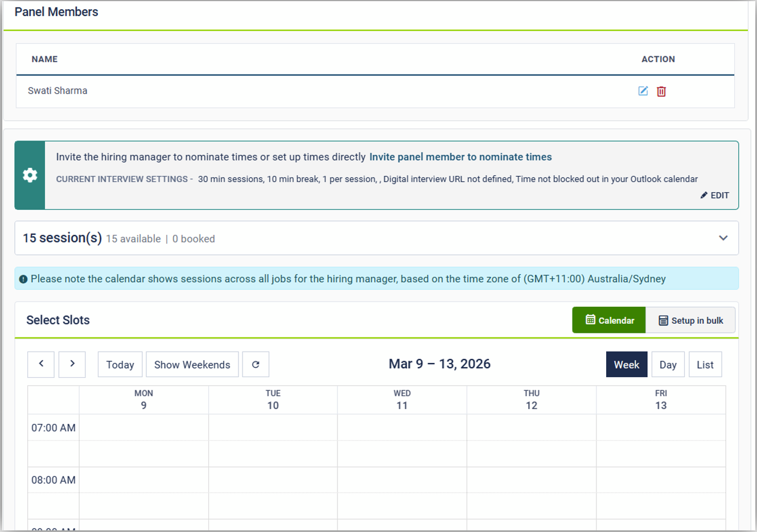Edit current interview settings
This screenshot has width=757, height=532.
tap(715, 195)
